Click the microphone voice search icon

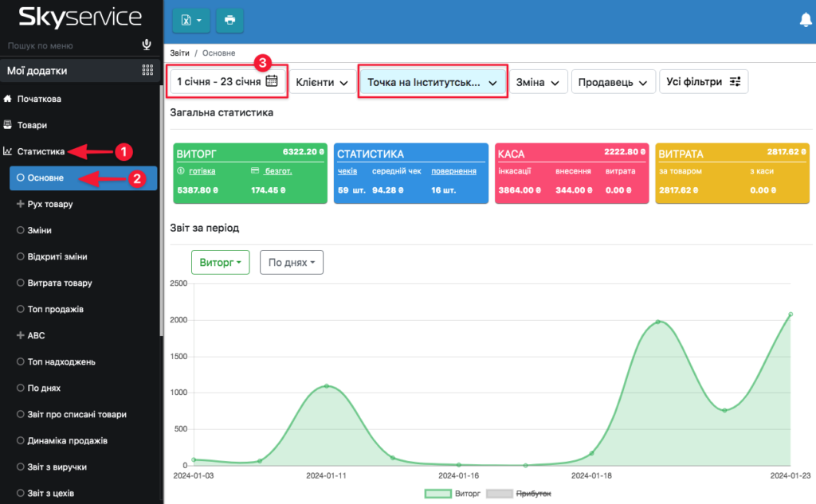point(147,45)
